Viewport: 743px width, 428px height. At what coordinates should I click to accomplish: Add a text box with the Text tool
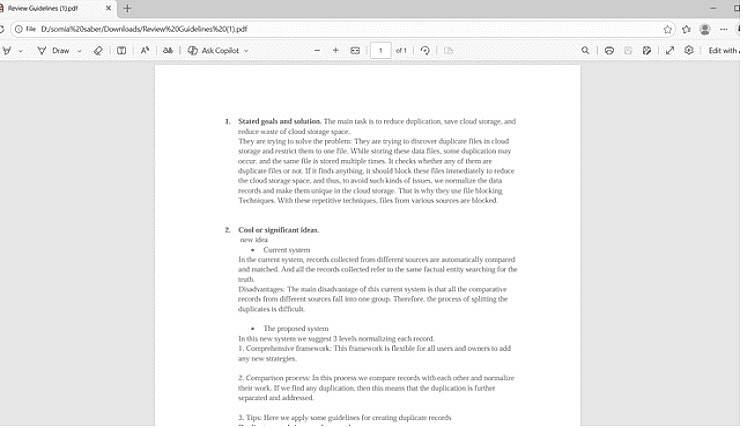point(121,50)
